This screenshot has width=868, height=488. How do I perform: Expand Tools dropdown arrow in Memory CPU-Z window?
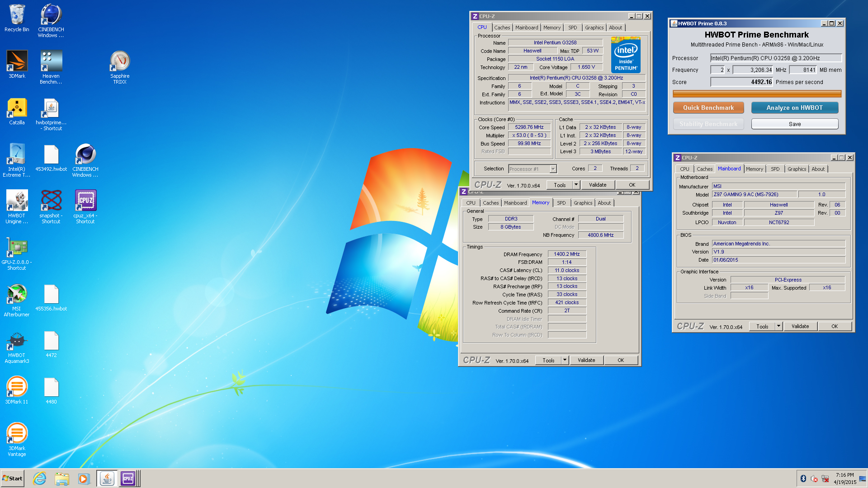565,360
